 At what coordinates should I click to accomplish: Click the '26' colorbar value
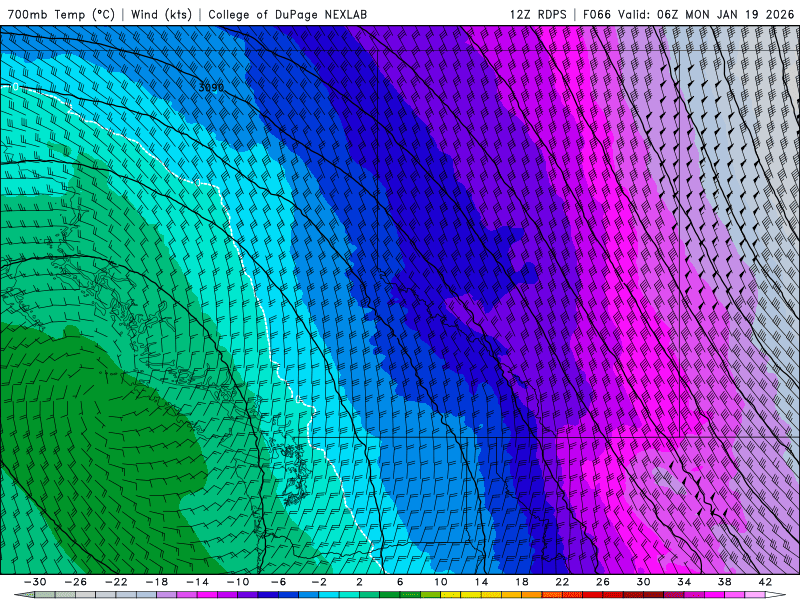pyautogui.click(x=603, y=582)
